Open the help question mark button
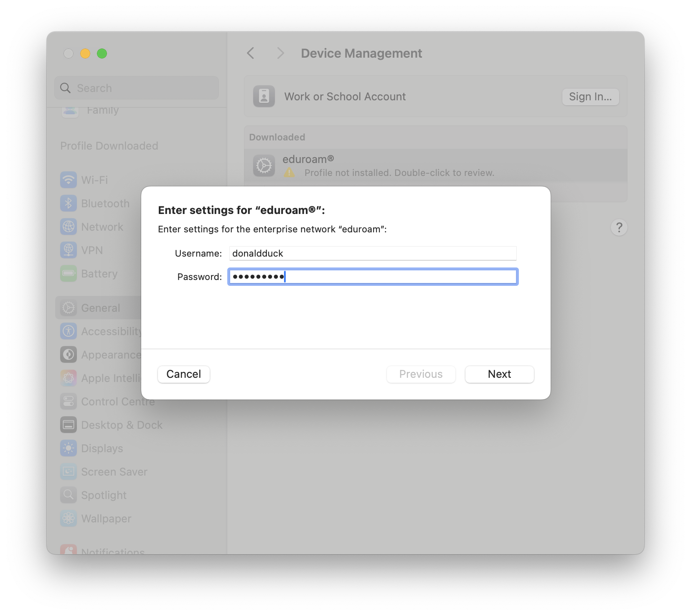 619,227
